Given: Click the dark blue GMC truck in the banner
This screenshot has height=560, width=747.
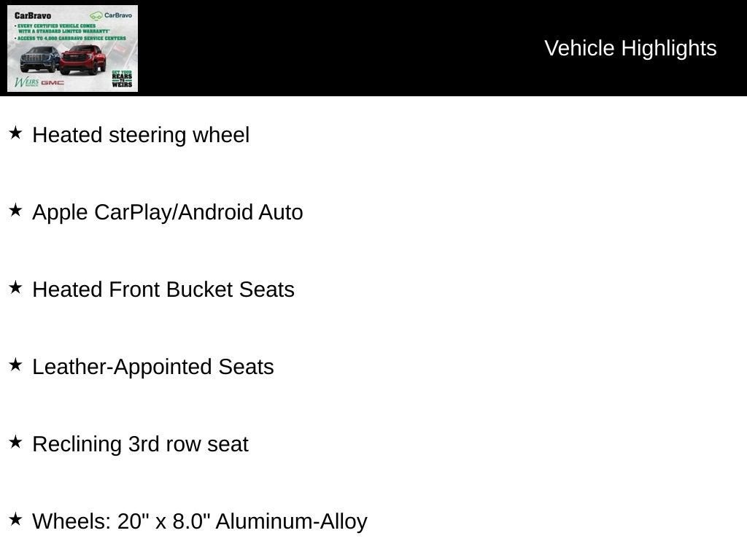Looking at the screenshot, I should point(39,59).
